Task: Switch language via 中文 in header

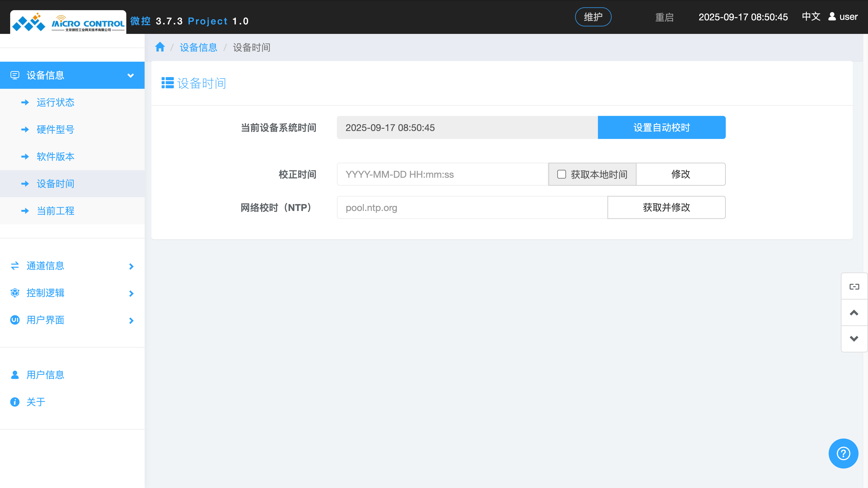Action: (811, 16)
